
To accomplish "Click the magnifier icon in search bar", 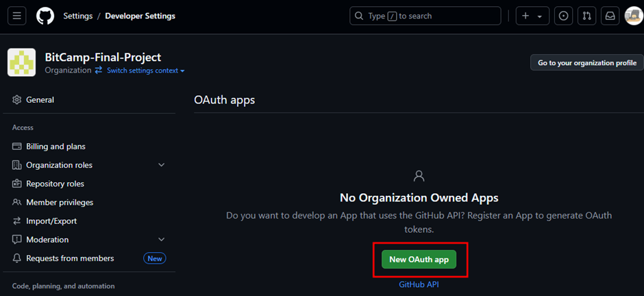I will coord(359,16).
